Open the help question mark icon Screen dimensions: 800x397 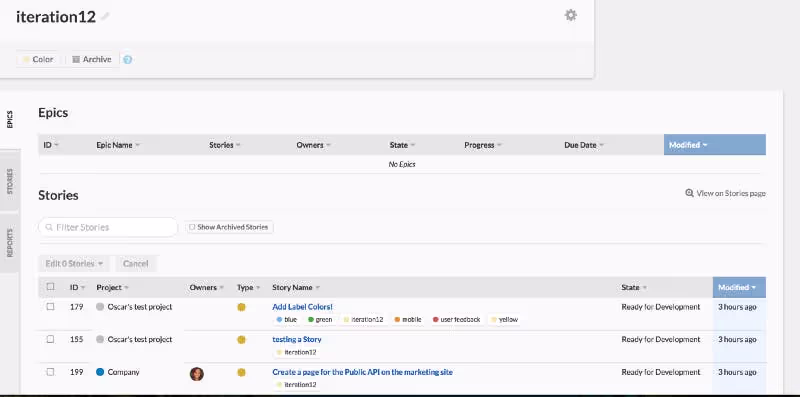[x=128, y=60]
